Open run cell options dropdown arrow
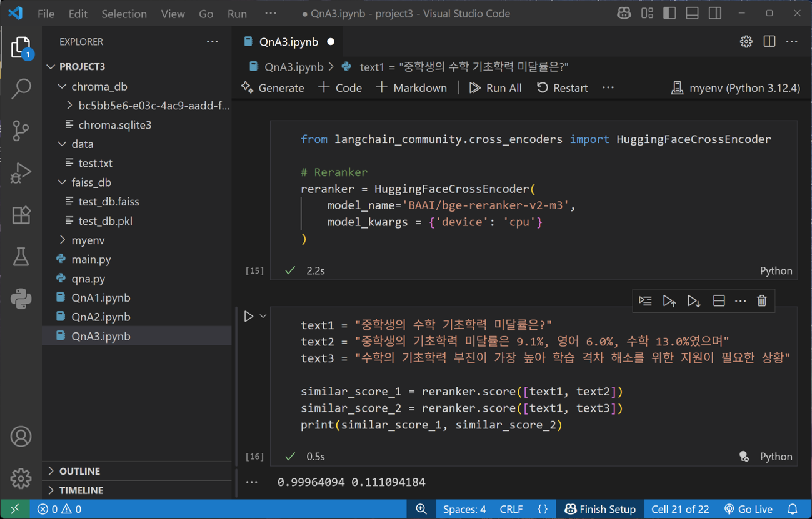The height and width of the screenshot is (519, 812). pos(263,317)
